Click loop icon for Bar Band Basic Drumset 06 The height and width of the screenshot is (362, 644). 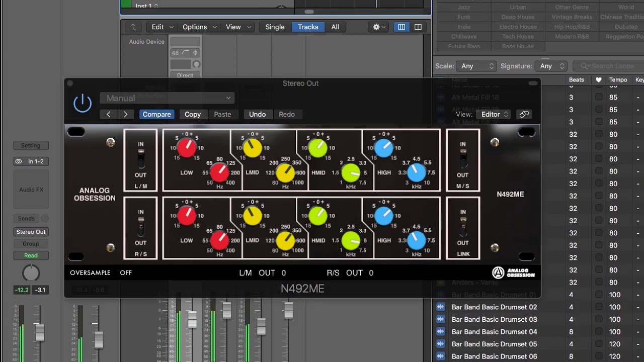coord(441,356)
